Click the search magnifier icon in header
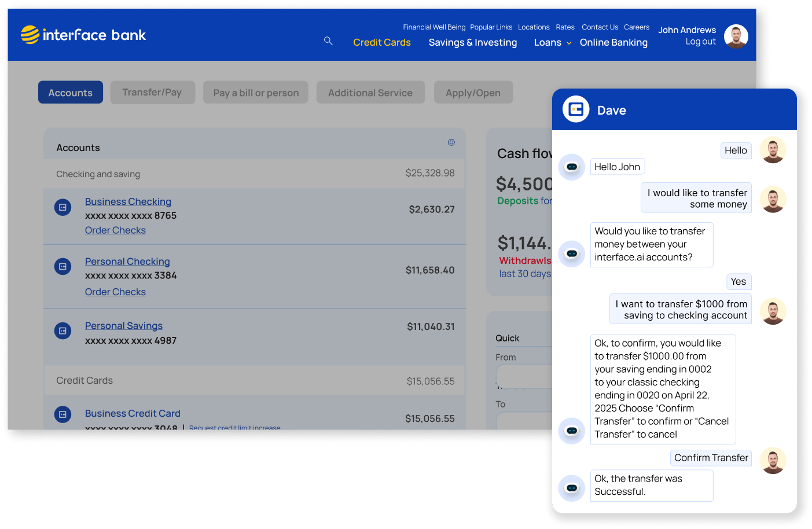 (328, 41)
